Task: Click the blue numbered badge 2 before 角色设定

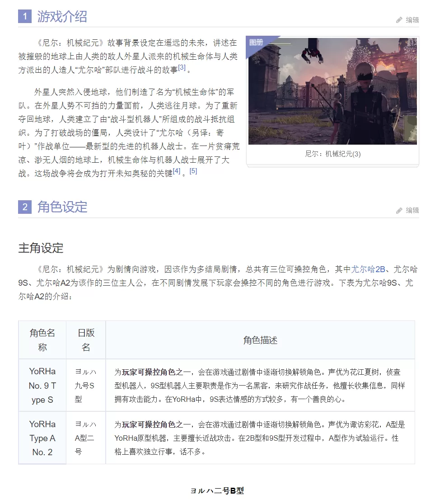Action: point(25,206)
